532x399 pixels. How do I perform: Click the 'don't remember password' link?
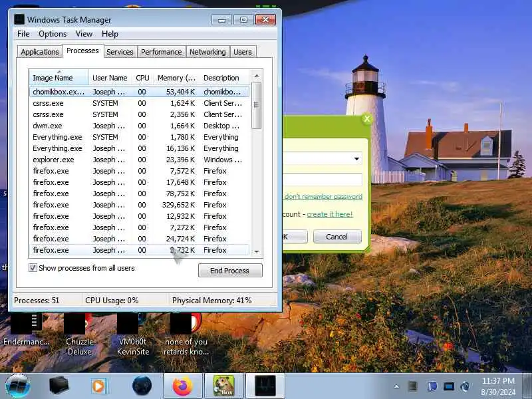(x=323, y=197)
